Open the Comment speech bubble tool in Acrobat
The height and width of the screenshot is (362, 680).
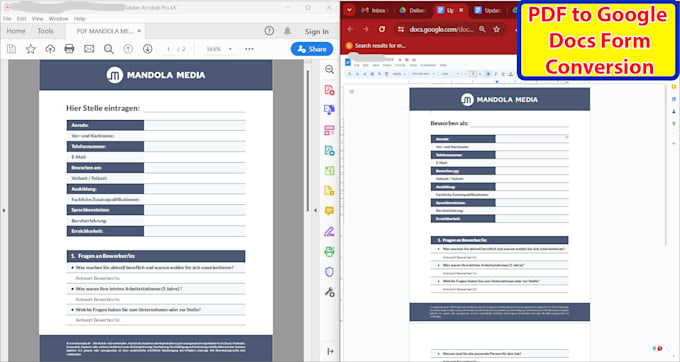tap(330, 211)
